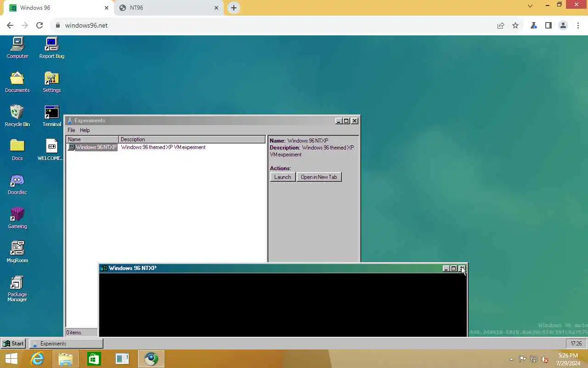The width and height of the screenshot is (588, 368).
Task: Click the Windows 96 NTXP title icon
Action: pos(104,268)
